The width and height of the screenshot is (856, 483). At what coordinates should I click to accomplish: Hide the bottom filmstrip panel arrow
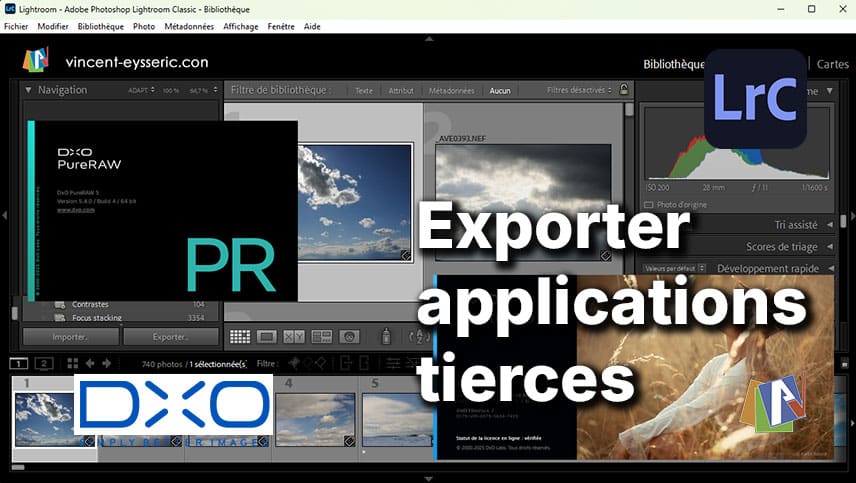tap(429, 479)
